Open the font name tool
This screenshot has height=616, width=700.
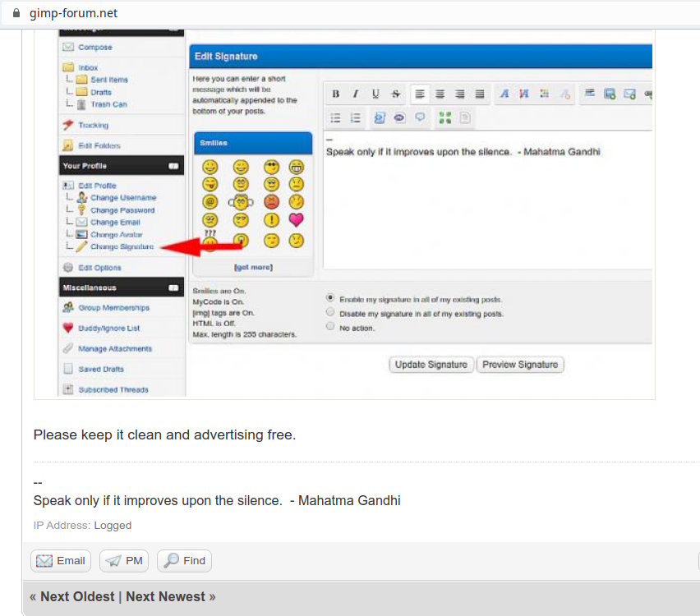[x=504, y=94]
